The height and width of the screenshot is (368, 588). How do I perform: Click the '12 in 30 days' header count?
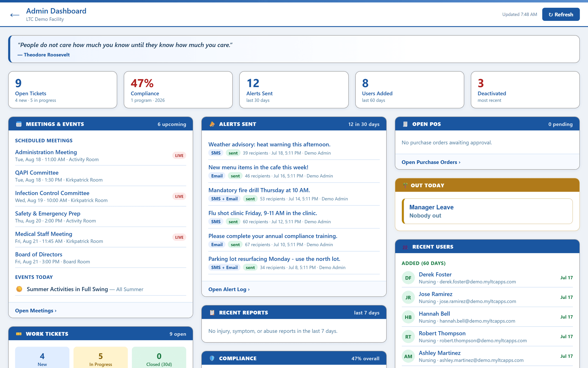point(364,124)
